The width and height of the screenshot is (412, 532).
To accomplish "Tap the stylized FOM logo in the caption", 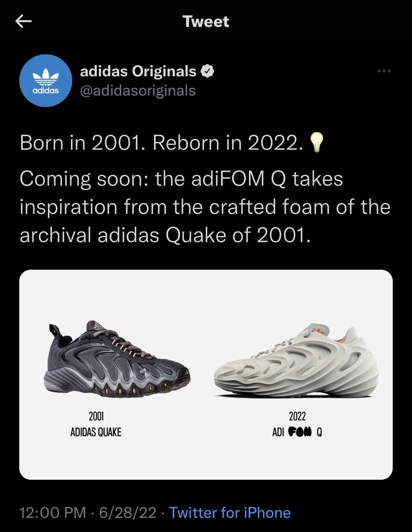I will click(x=300, y=432).
